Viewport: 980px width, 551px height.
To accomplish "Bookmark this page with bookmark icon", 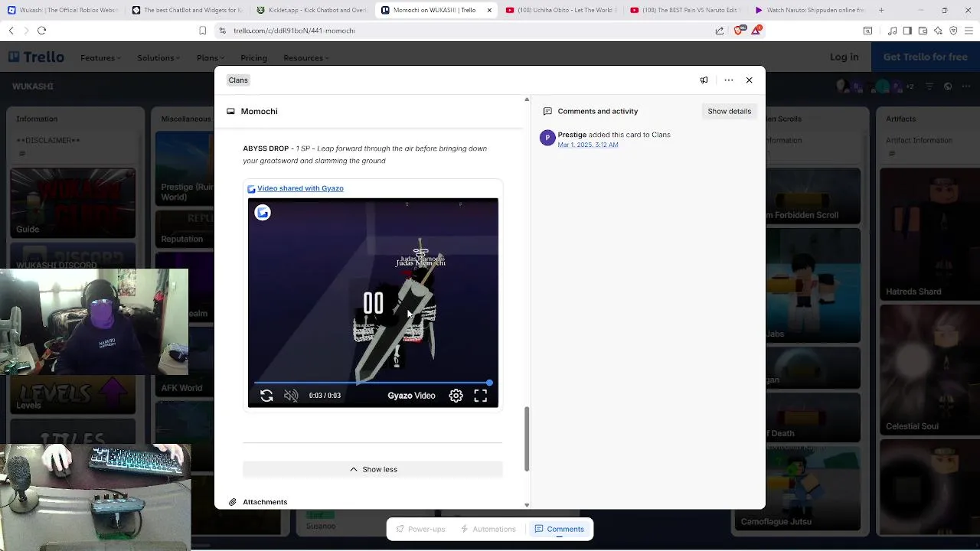I will 202,31.
